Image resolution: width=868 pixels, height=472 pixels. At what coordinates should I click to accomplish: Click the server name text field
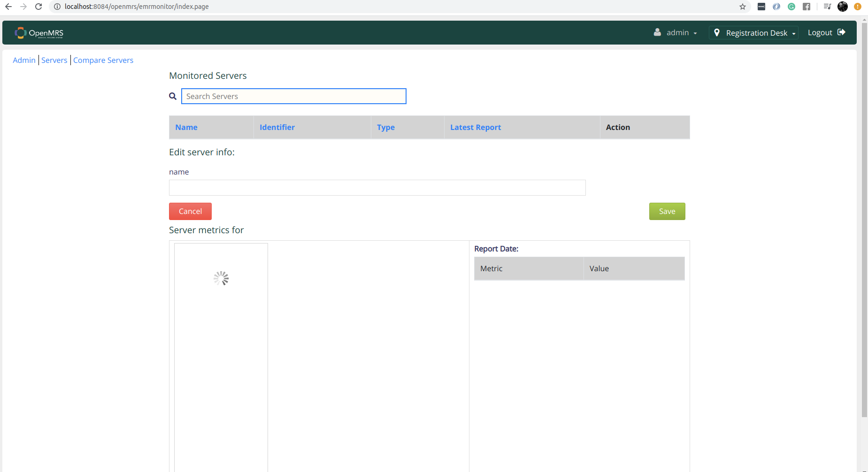(377, 188)
